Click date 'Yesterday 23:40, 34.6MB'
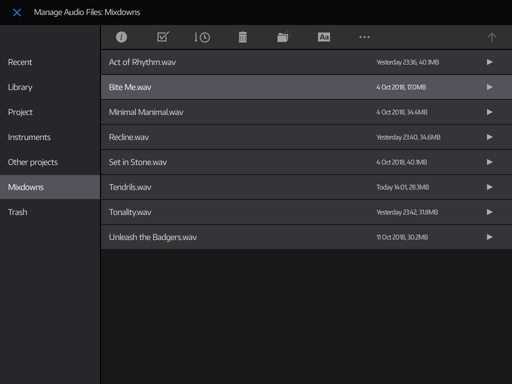Image resolution: width=512 pixels, height=384 pixels. tap(408, 137)
